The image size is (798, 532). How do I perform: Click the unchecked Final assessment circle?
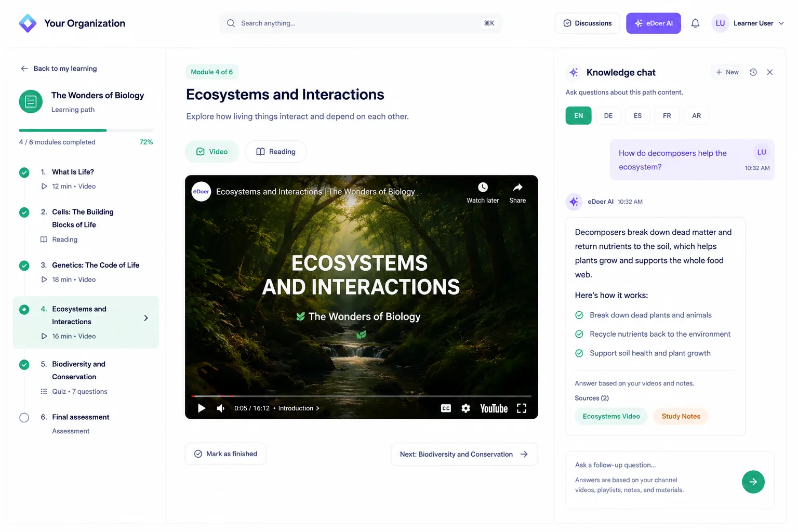[x=24, y=418]
